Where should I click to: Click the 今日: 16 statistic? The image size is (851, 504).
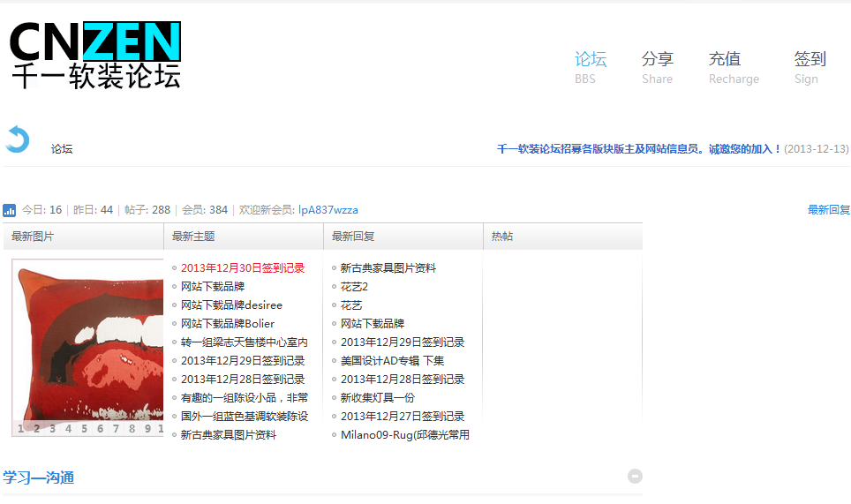pos(41,210)
